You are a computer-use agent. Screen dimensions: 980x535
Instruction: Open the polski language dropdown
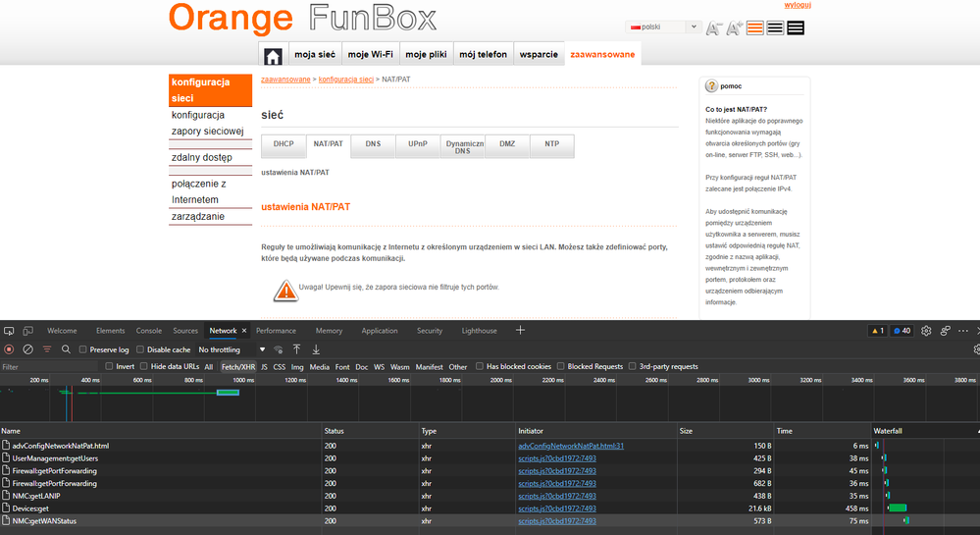664,27
